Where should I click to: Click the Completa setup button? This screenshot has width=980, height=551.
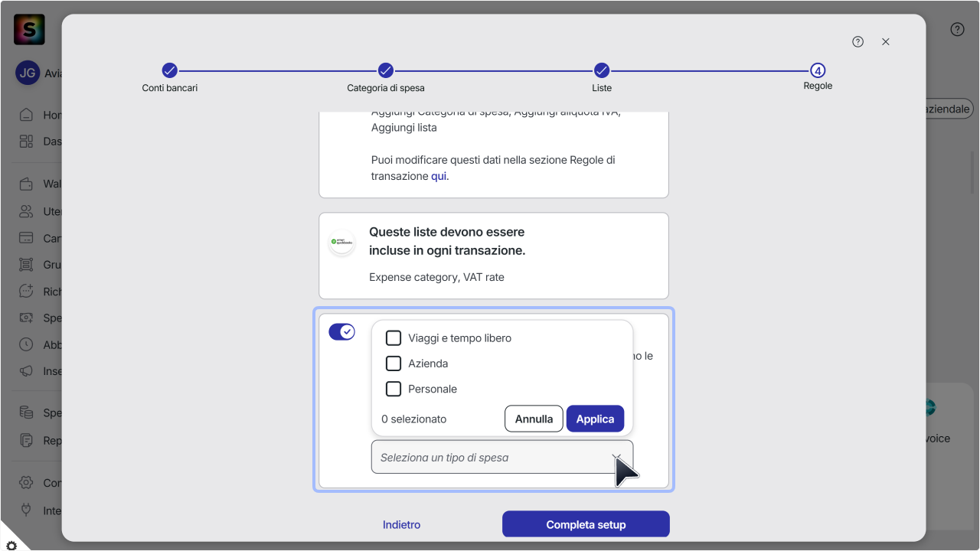pyautogui.click(x=586, y=524)
